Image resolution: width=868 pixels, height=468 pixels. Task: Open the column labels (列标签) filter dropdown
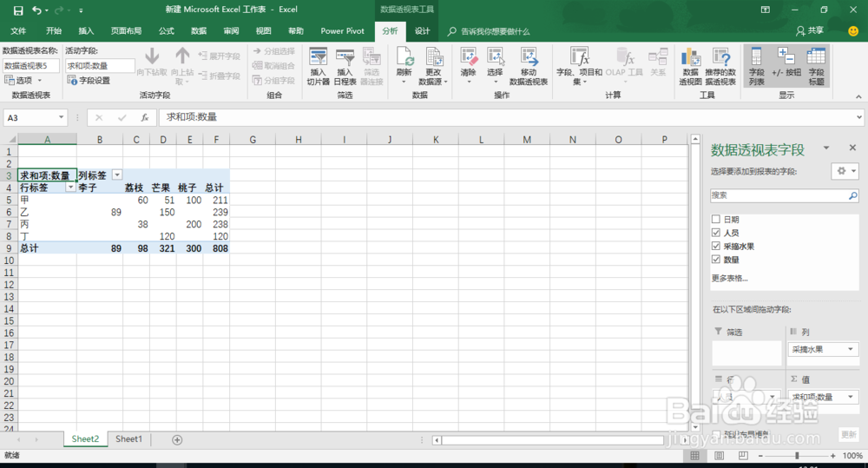tap(117, 175)
